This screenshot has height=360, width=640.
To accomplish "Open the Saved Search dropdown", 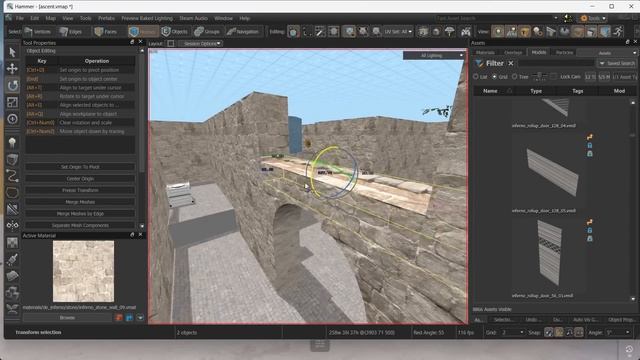I will click(617, 63).
